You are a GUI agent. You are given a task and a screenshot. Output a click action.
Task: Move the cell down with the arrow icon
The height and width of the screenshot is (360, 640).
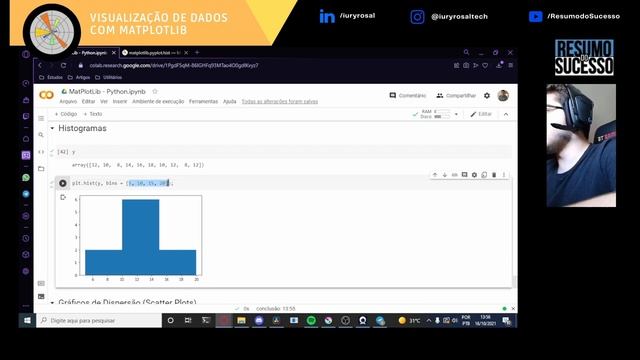tap(445, 175)
